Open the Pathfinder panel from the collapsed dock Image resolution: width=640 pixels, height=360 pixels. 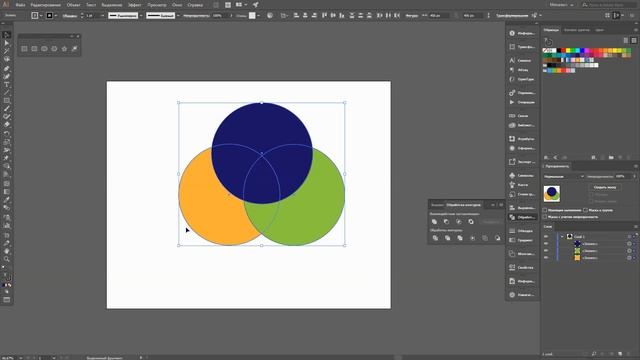tap(522, 218)
